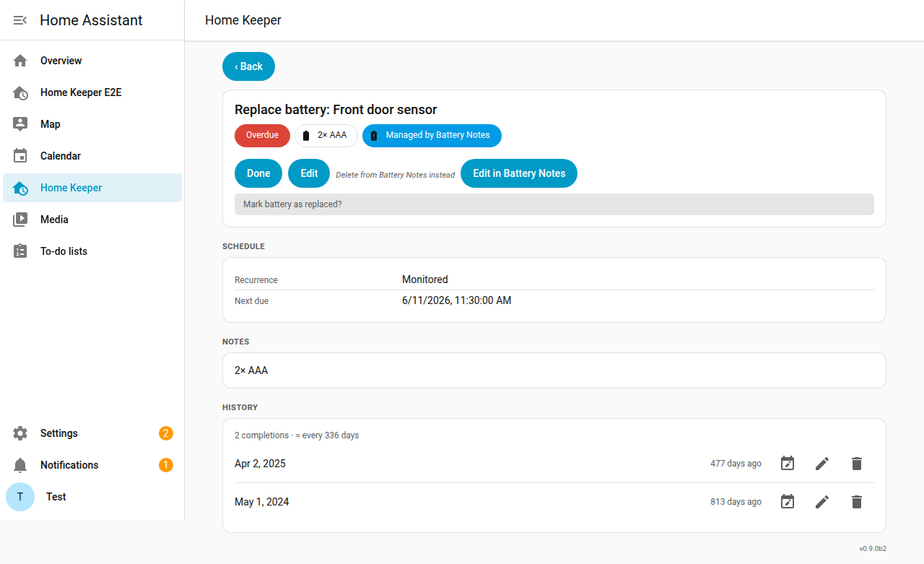This screenshot has width=924, height=564.
Task: Click the Notifications bell icon
Action: click(20, 465)
